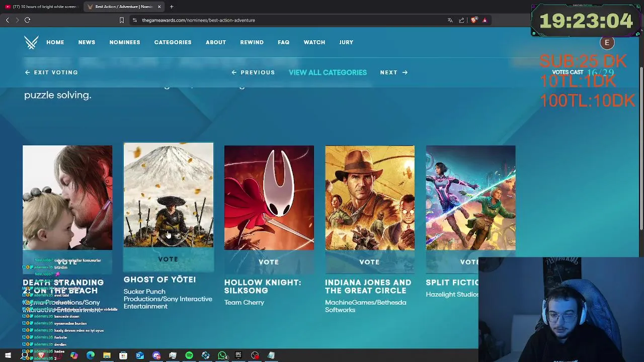
Task: Click Indiana Jones cover art
Action: coord(370,198)
